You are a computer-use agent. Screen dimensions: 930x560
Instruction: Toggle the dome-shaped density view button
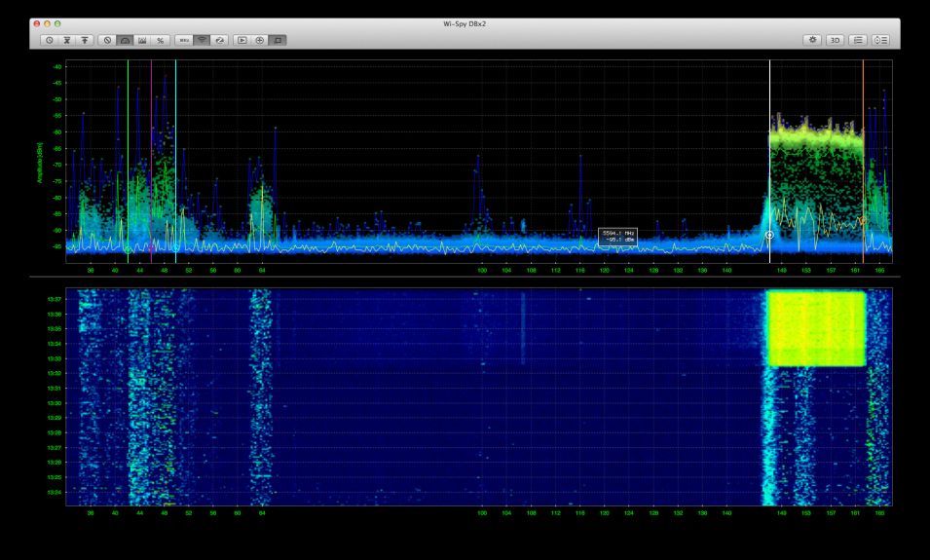(124, 40)
